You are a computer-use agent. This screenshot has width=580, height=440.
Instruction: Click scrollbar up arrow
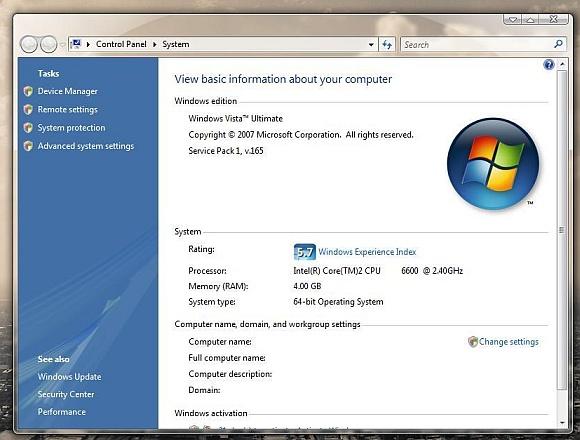click(562, 64)
